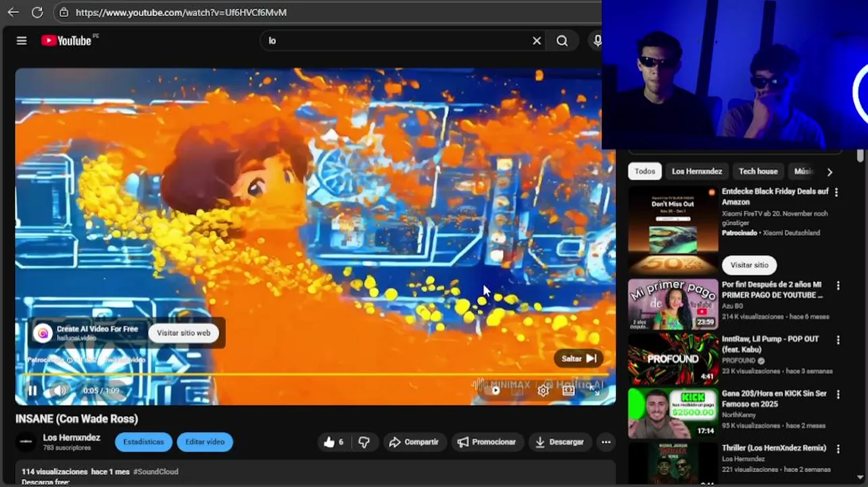Image resolution: width=868 pixels, height=487 pixels.
Task: Start voice search with the microphone
Action: pos(597,41)
